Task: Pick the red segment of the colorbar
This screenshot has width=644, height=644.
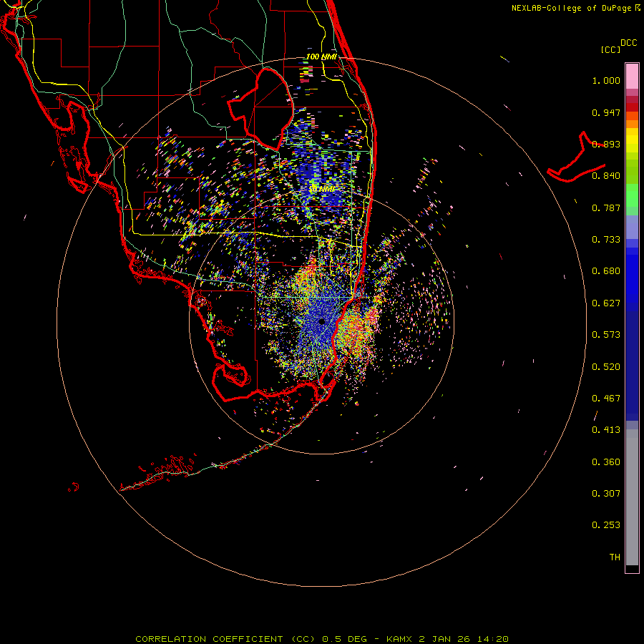Action: tap(632, 107)
